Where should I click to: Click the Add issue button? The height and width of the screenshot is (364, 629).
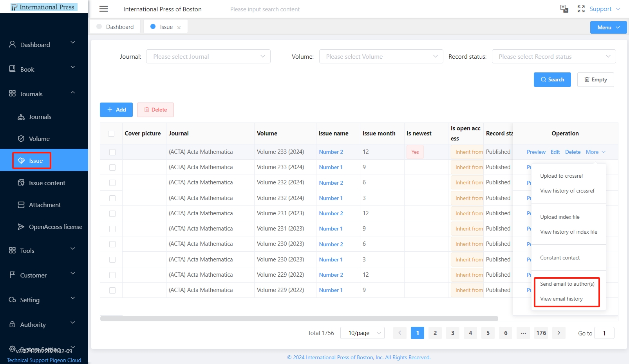[x=116, y=110]
